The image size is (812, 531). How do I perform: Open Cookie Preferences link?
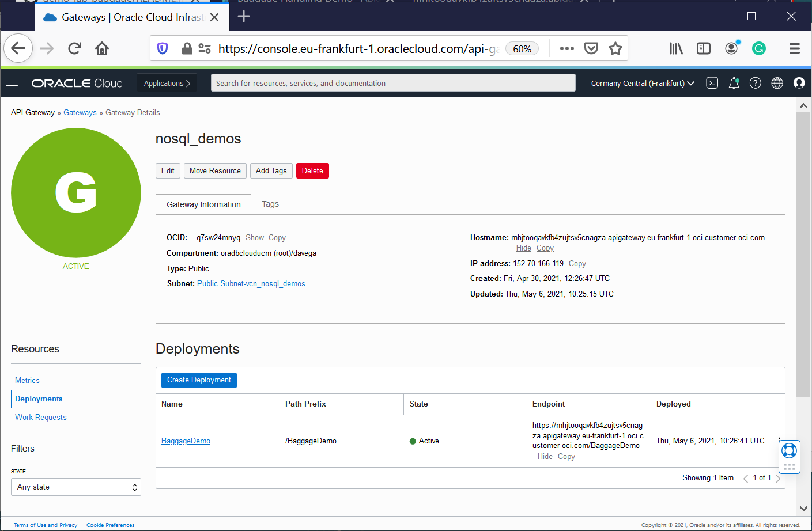[110, 525]
